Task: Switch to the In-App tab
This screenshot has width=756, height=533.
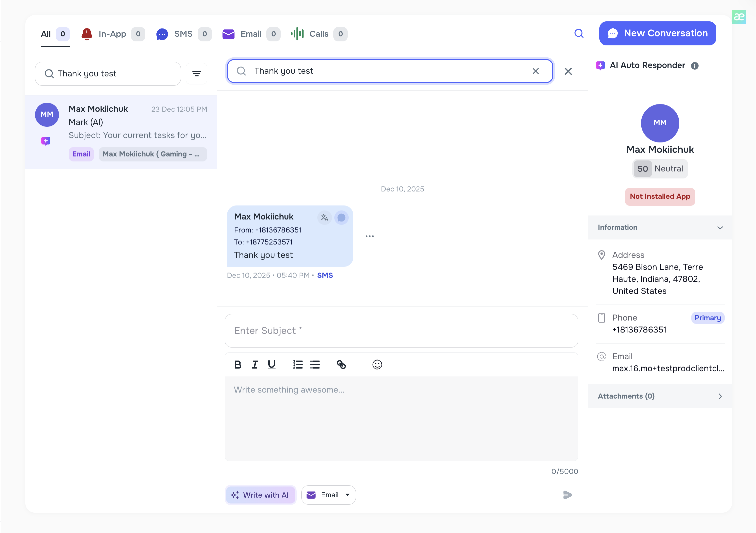Action: (x=112, y=34)
